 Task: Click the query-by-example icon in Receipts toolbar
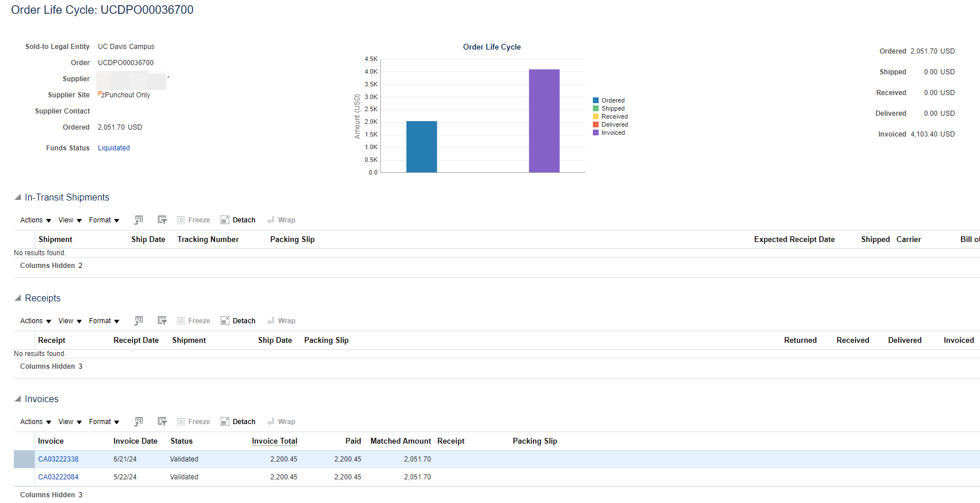click(x=162, y=321)
